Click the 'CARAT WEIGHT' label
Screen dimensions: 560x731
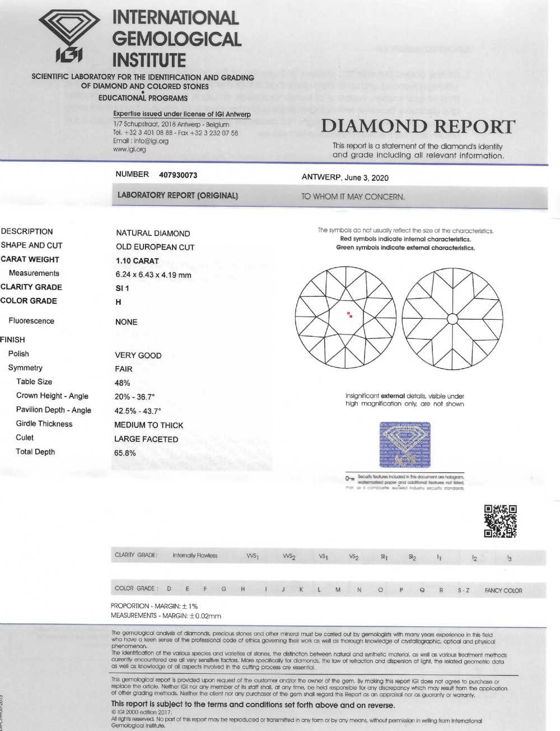pyautogui.click(x=30, y=259)
